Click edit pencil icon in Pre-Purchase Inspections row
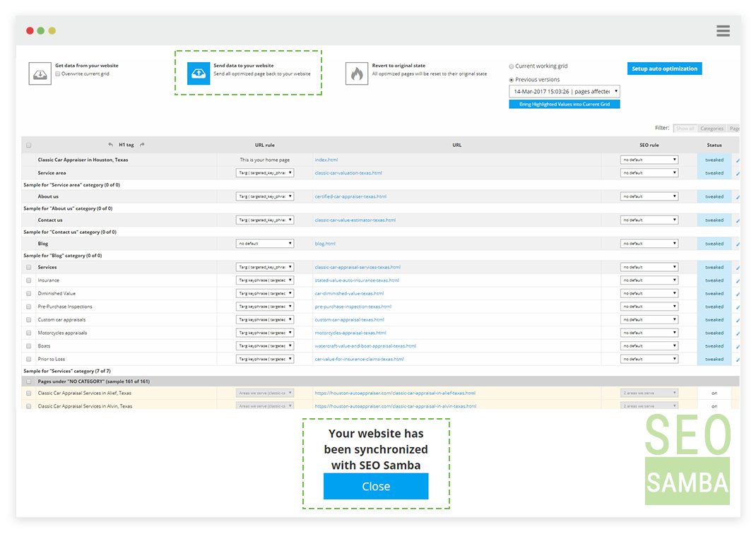Image resolution: width=756 pixels, height=534 pixels. point(737,307)
